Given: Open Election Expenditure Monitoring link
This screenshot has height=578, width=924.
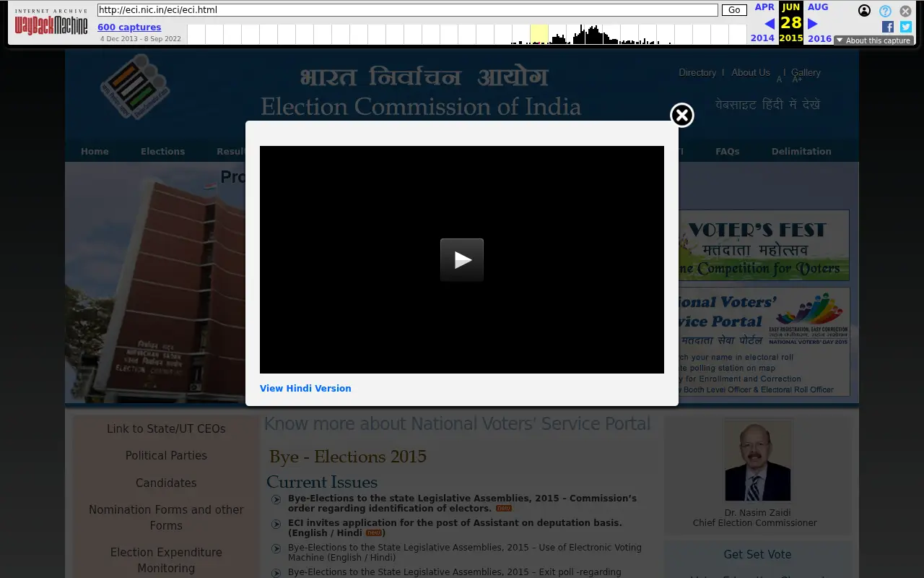Looking at the screenshot, I should tap(166, 560).
